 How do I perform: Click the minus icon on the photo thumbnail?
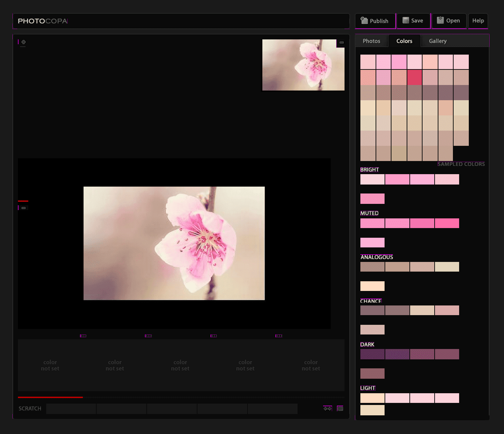coord(341,43)
